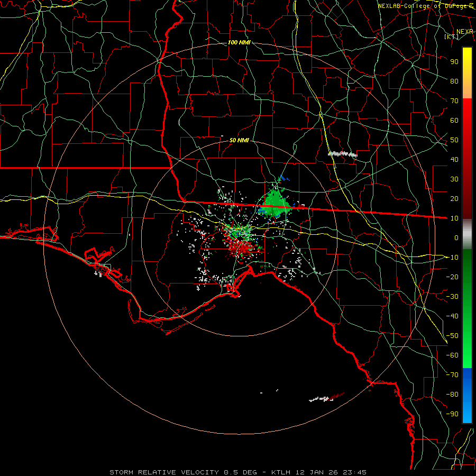Click the large green inbound velocity blob
This screenshot has width=476, height=476.
[x=276, y=205]
